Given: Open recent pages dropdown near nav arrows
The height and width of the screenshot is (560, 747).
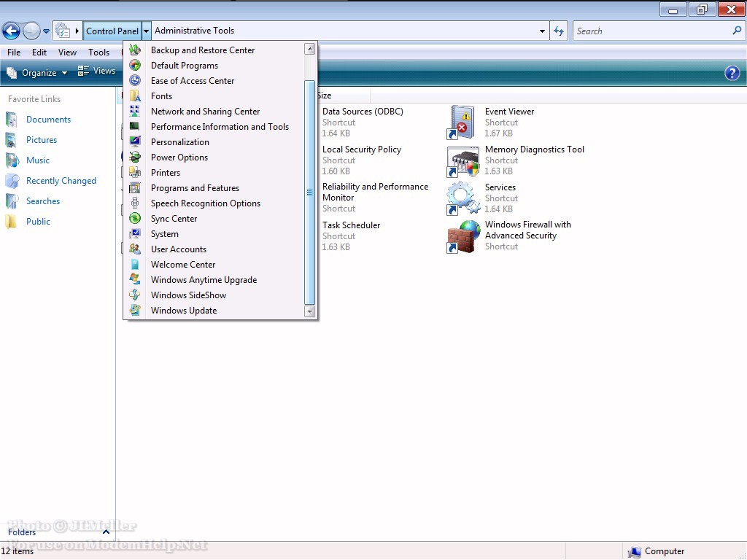Looking at the screenshot, I should point(46,31).
